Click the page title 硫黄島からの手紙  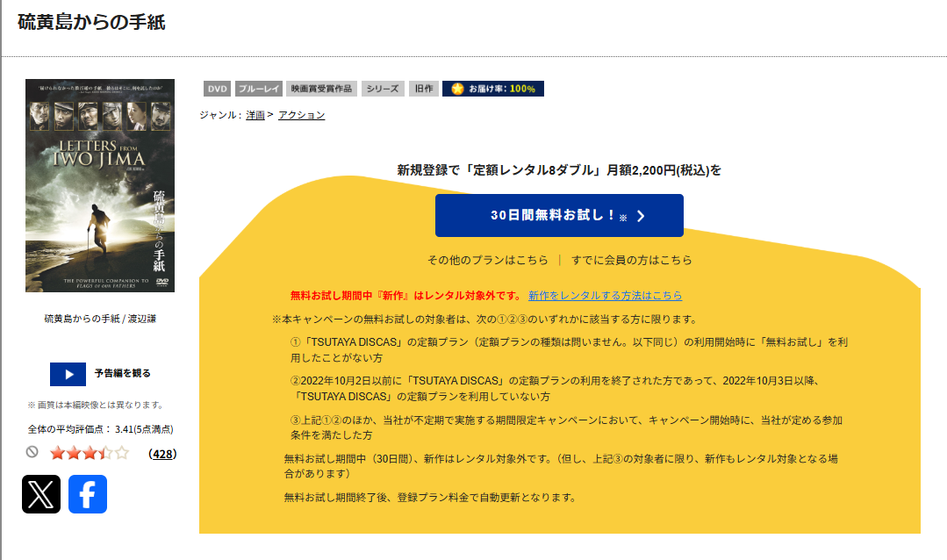pos(91,22)
